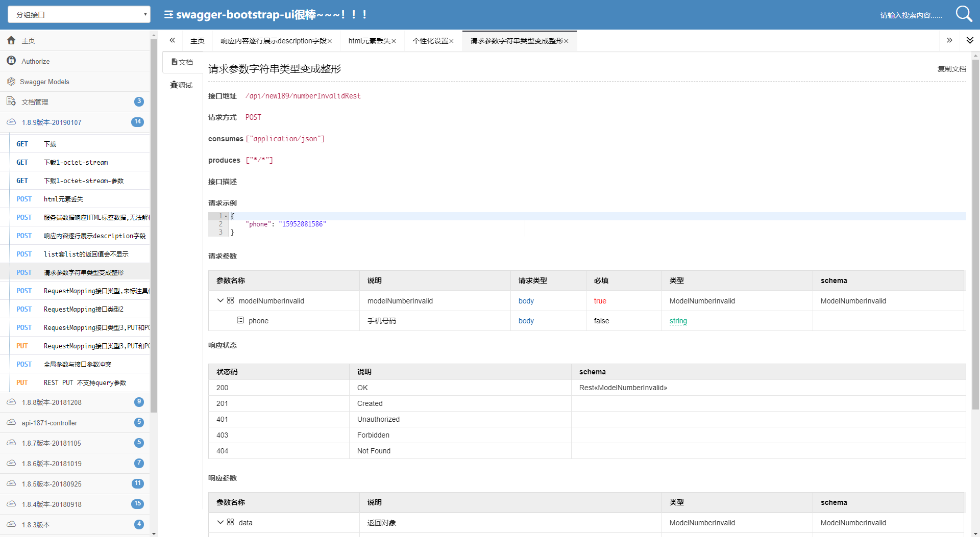This screenshot has height=537, width=980.
Task: Fold the JSON request example at line 1
Action: click(226, 216)
